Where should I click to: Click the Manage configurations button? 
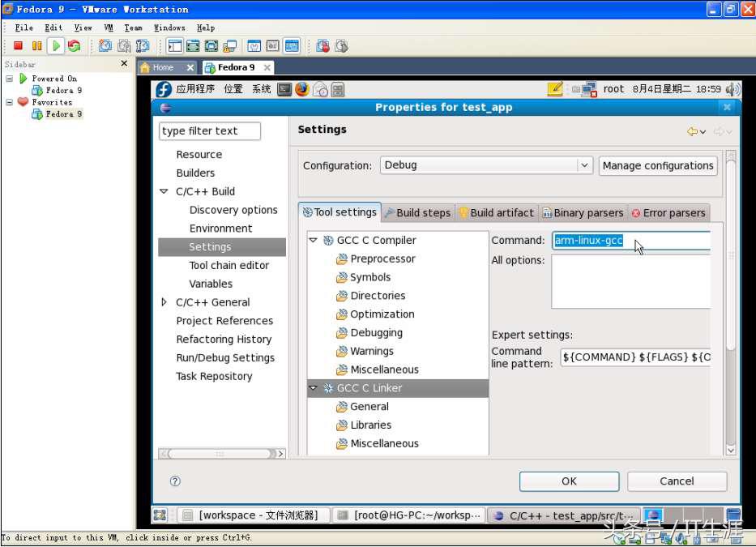[x=657, y=165]
